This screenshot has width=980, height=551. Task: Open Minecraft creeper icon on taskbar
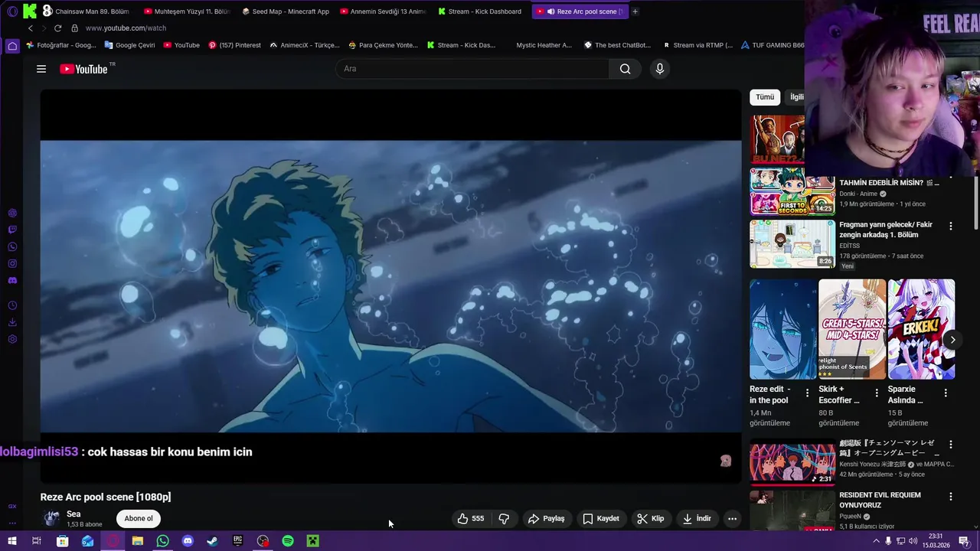[x=313, y=541]
